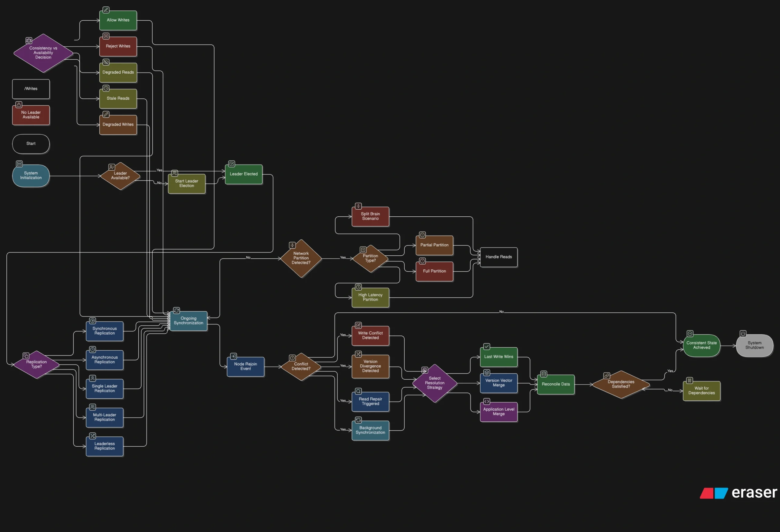Click the checkmark icon on Last Write Wins

(x=487, y=347)
